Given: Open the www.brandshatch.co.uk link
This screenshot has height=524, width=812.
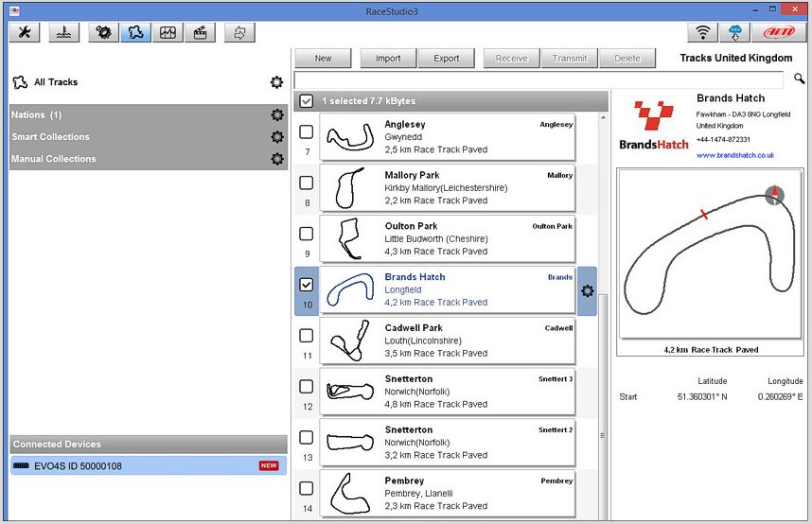Looking at the screenshot, I should click(x=735, y=155).
